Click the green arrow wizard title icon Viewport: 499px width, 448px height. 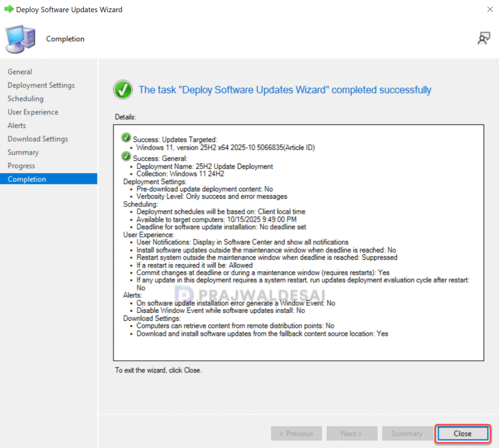click(9, 9)
